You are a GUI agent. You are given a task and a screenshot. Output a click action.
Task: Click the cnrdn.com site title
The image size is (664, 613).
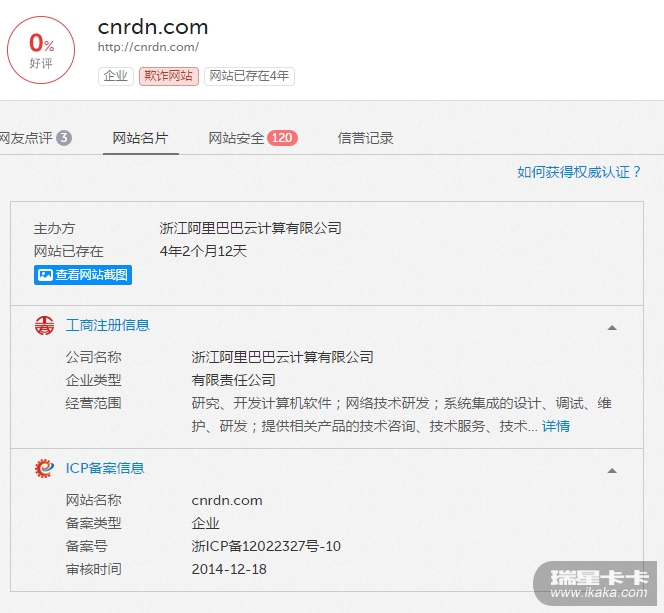(153, 27)
